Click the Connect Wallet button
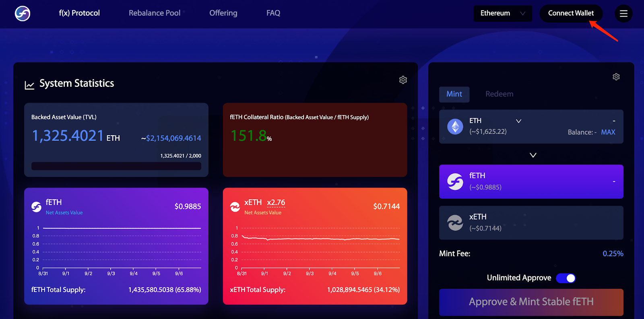The height and width of the screenshot is (319, 644). [571, 13]
